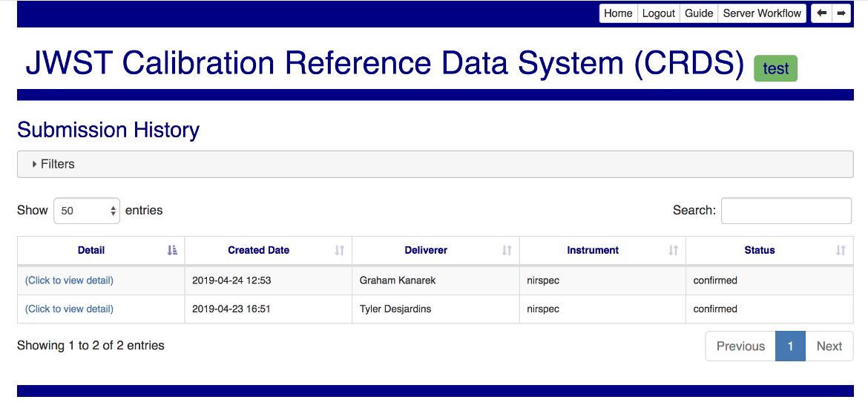868x411 pixels.
Task: Open the Show entries count dropdown
Action: pos(87,211)
